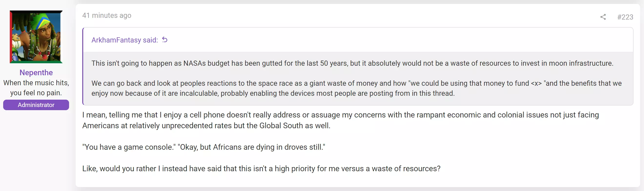Click the final line starting "Like, would you rather"
This screenshot has height=191, width=644.
(261, 169)
